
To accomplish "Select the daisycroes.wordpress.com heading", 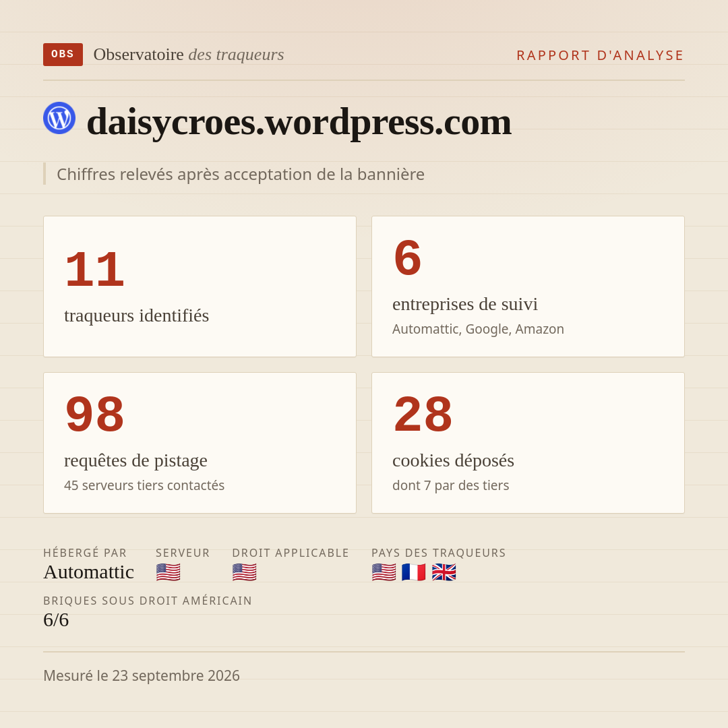I will click(299, 121).
